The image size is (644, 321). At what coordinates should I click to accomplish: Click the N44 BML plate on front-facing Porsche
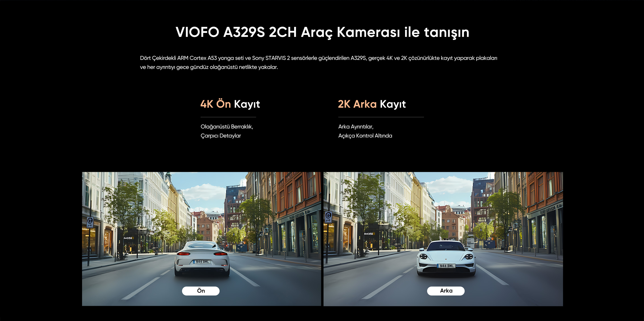(446, 266)
